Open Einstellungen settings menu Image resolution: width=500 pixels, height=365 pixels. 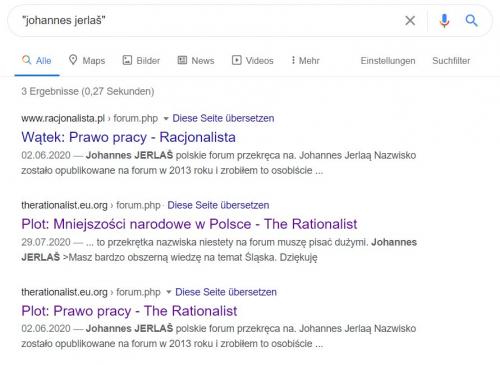388,61
